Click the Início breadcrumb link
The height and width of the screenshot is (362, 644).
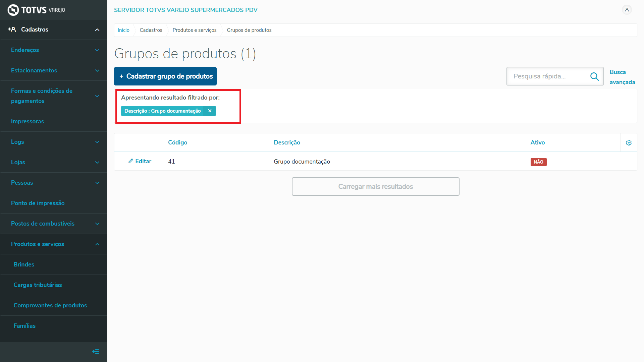coord(123,30)
